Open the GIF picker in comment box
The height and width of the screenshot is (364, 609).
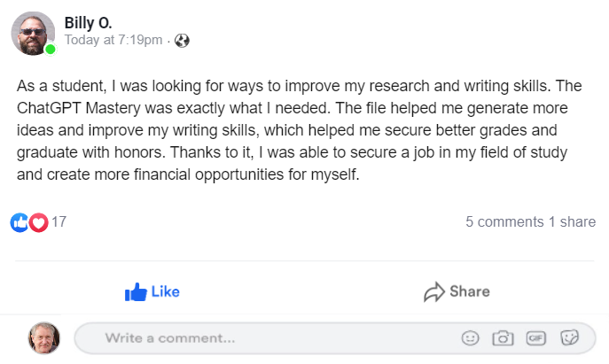(536, 338)
